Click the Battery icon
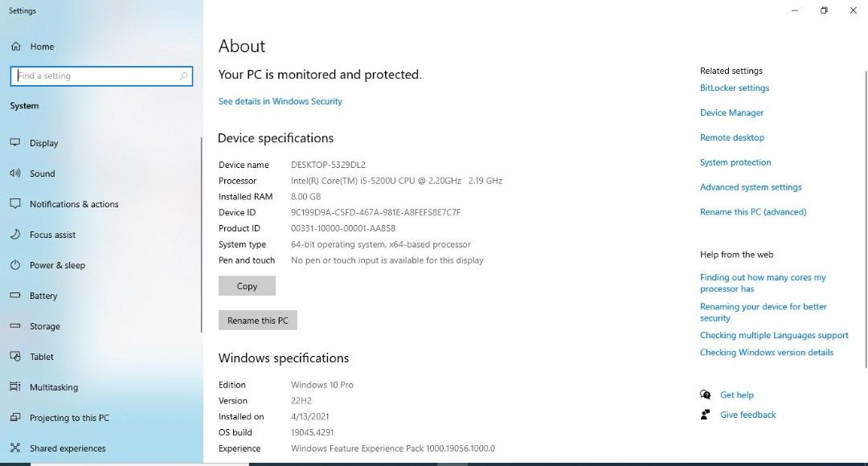The height and width of the screenshot is (466, 868). [15, 296]
